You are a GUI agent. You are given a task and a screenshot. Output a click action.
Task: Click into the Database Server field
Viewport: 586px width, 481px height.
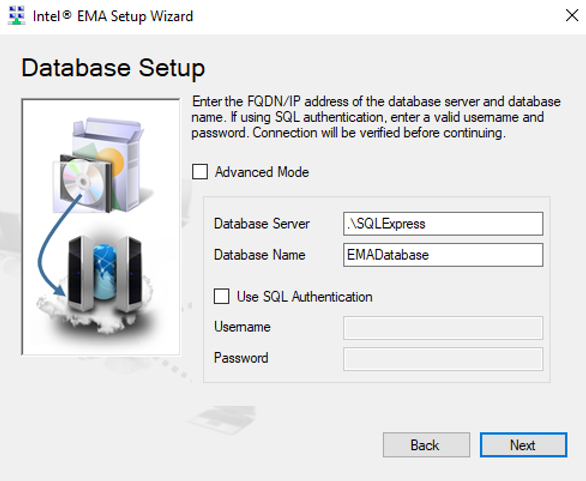coord(443,224)
